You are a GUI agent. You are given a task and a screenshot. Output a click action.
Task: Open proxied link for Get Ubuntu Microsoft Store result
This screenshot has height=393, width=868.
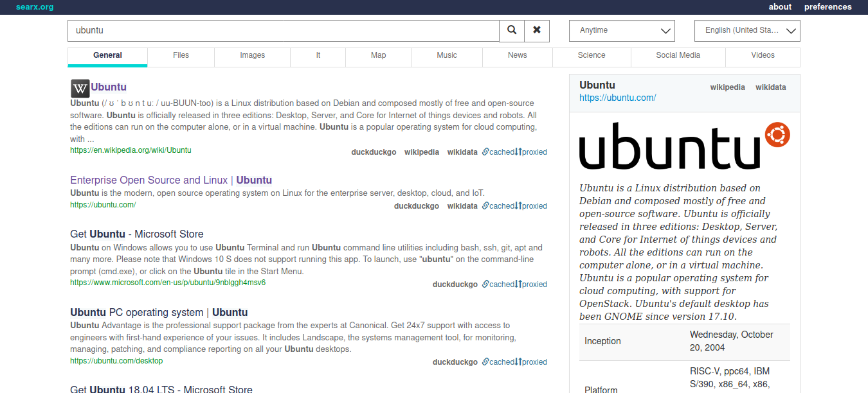(x=531, y=284)
